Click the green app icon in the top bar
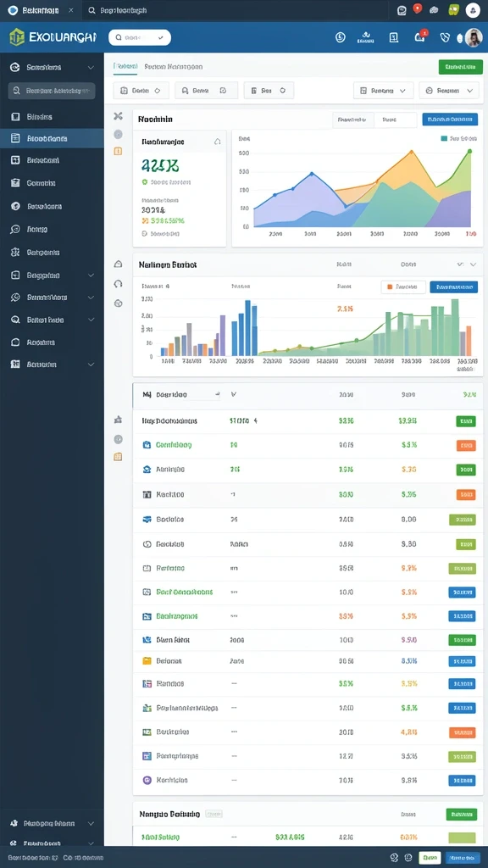The image size is (488, 868). pos(454,10)
